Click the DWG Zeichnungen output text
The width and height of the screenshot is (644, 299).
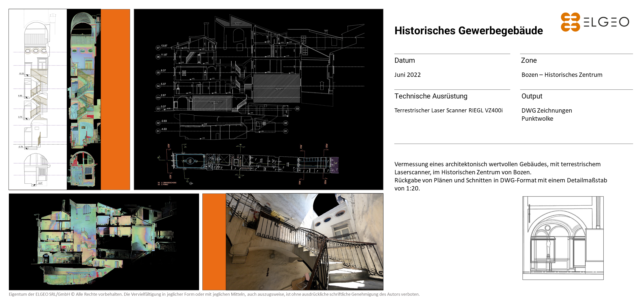pyautogui.click(x=546, y=111)
